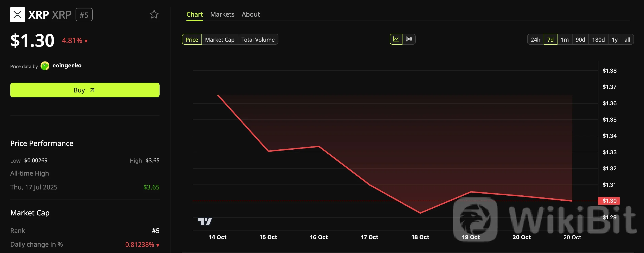Click the green $3.65 all-time high value
This screenshot has width=644, height=253.
[151, 187]
